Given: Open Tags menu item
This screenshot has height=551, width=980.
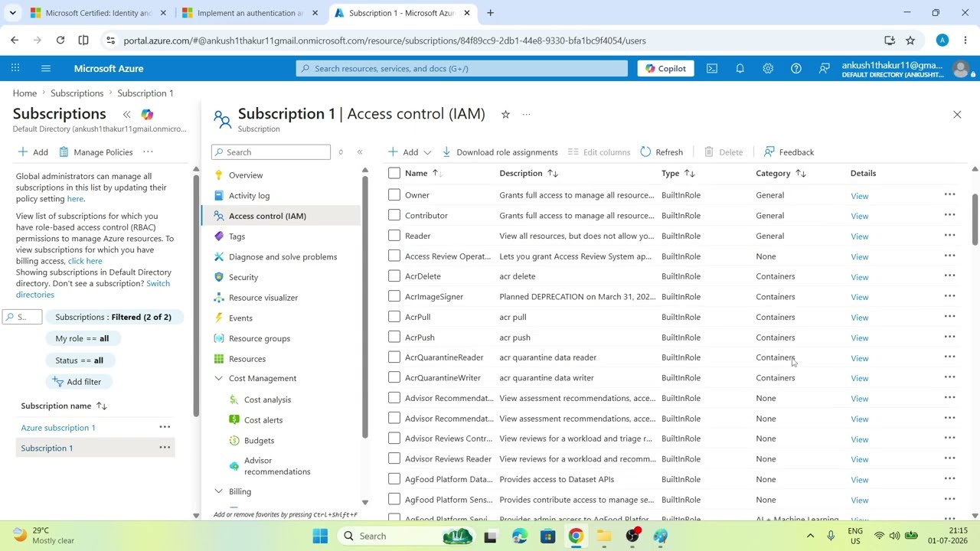Looking at the screenshot, I should [237, 236].
